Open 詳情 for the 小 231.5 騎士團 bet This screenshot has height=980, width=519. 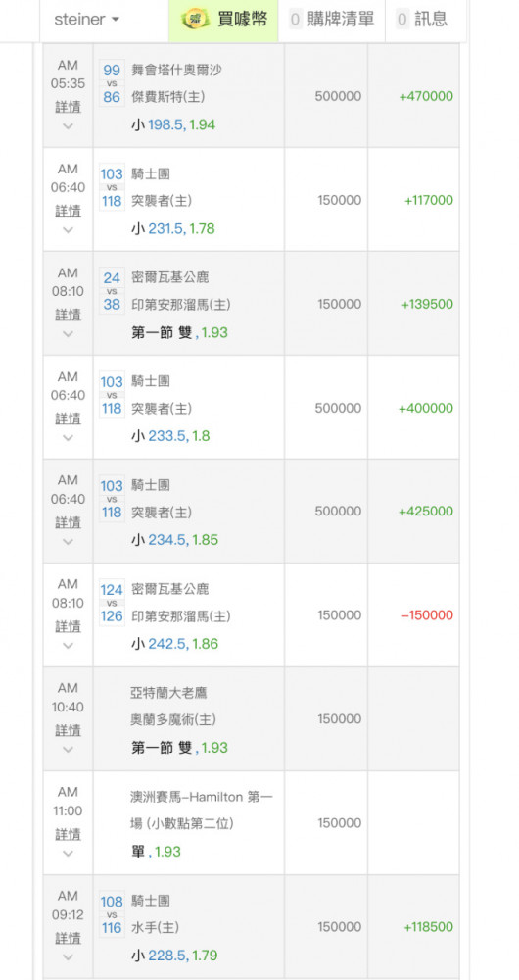click(69, 211)
